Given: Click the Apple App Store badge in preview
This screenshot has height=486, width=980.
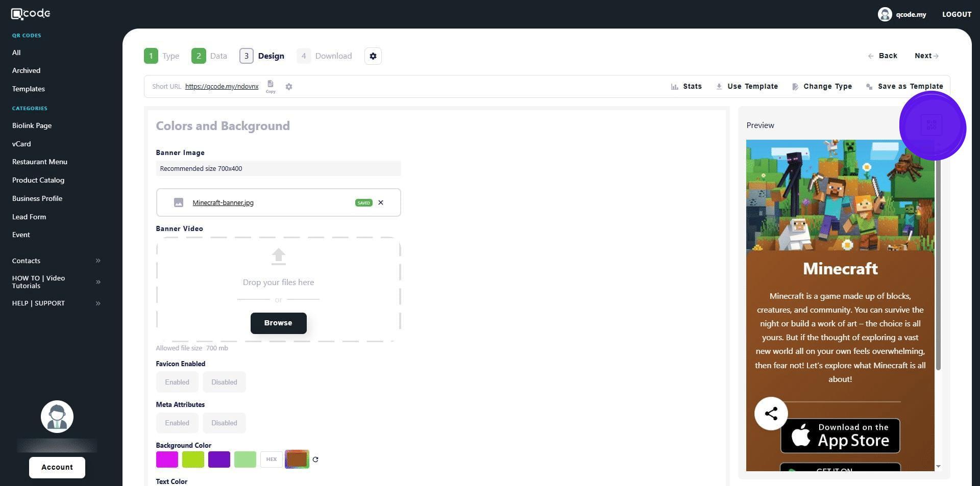Looking at the screenshot, I should pos(840,436).
